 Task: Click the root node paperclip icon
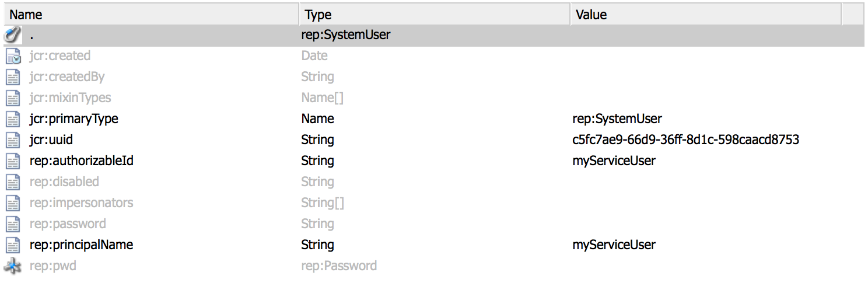pyautogui.click(x=12, y=35)
